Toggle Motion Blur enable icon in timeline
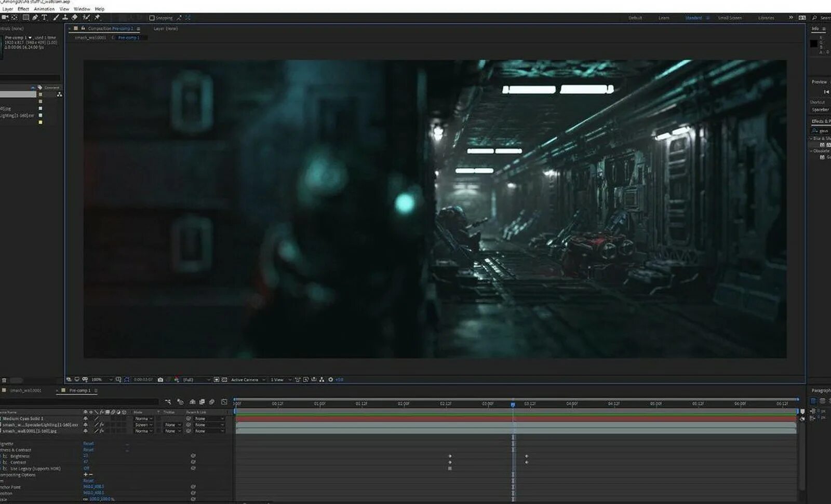The image size is (831, 504). pos(212,402)
